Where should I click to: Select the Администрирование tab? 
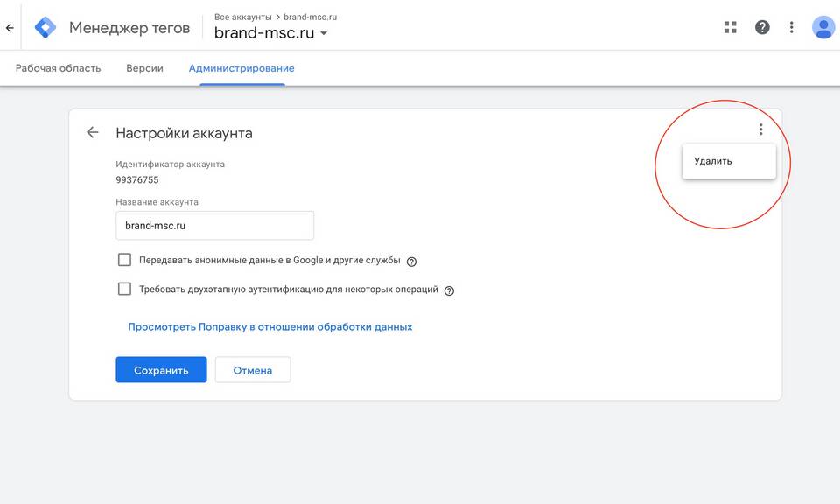click(241, 68)
